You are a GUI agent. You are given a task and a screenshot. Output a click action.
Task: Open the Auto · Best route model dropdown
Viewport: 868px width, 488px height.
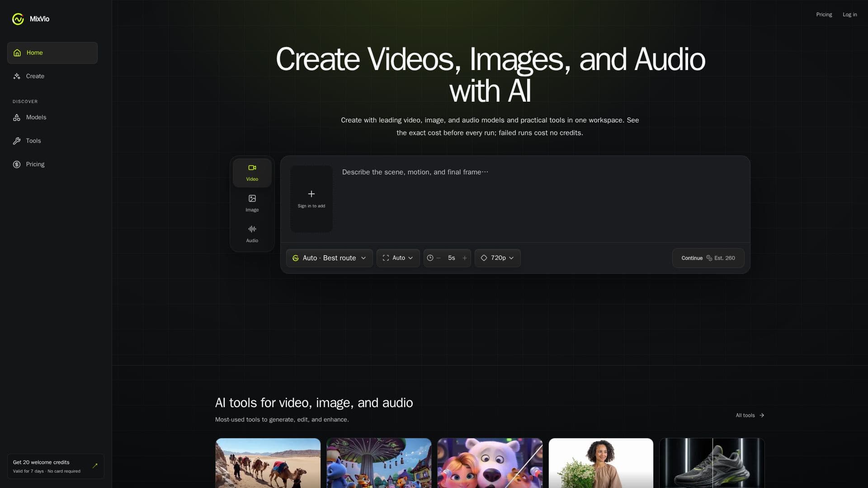tap(330, 258)
